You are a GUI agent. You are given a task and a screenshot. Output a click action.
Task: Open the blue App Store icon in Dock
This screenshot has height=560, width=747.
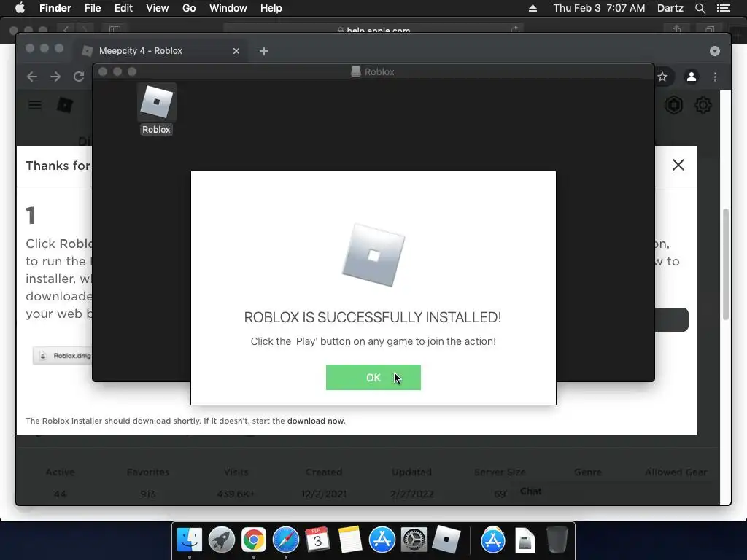pos(382,540)
